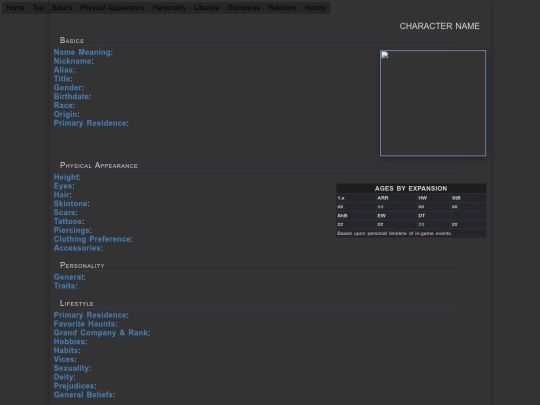Open Personality in the navigation bar
The height and width of the screenshot is (405, 540).
pyautogui.click(x=169, y=8)
